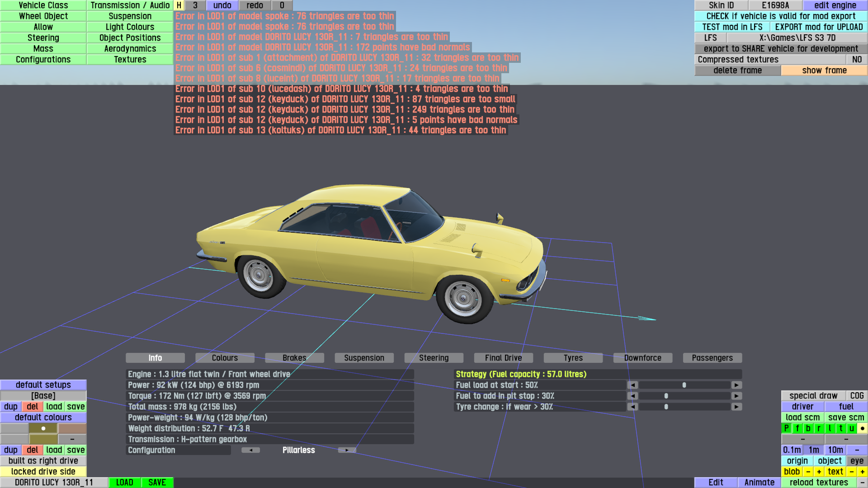Screen dimensions: 868x488
Task: Toggle COG display
Action: (x=857, y=396)
